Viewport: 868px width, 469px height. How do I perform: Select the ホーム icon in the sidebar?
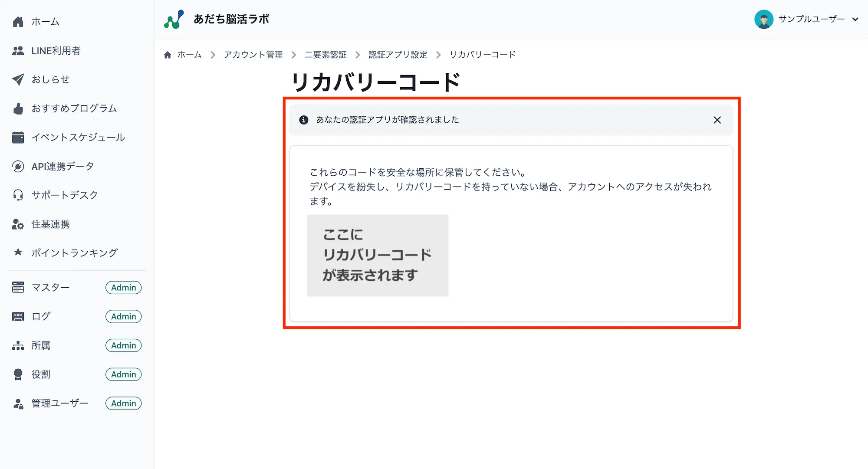[18, 21]
